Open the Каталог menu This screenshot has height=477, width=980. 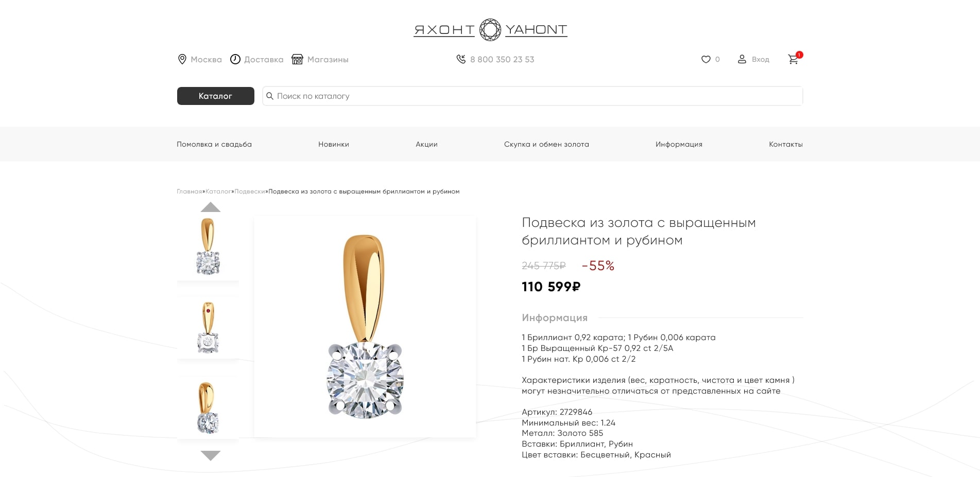(215, 96)
